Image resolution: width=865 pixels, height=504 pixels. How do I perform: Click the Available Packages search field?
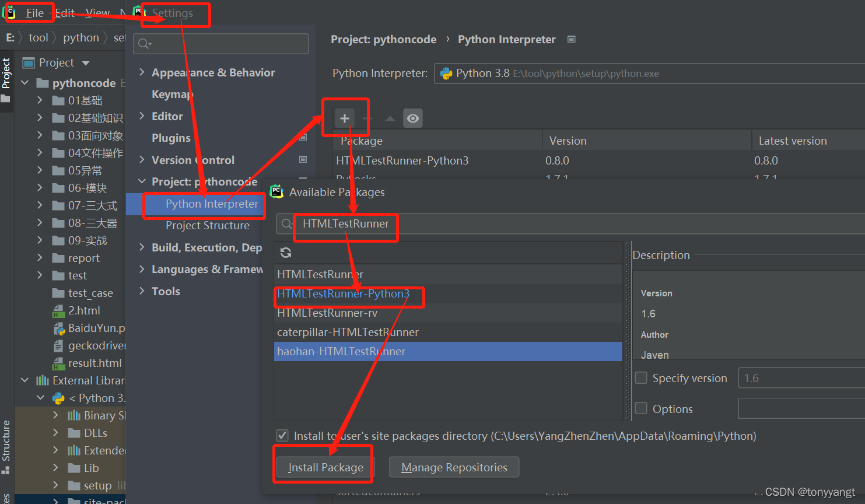point(570,224)
